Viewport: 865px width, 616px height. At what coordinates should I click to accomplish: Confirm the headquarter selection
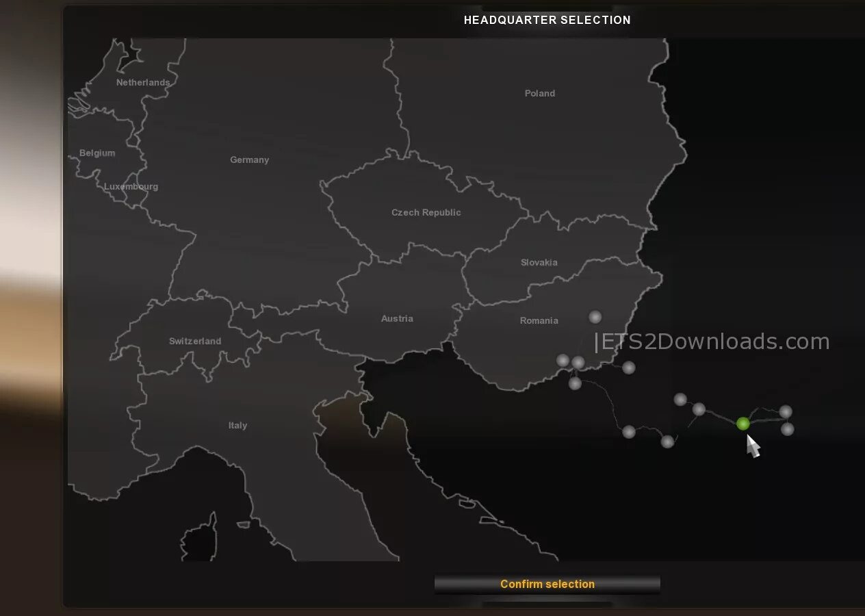(547, 584)
